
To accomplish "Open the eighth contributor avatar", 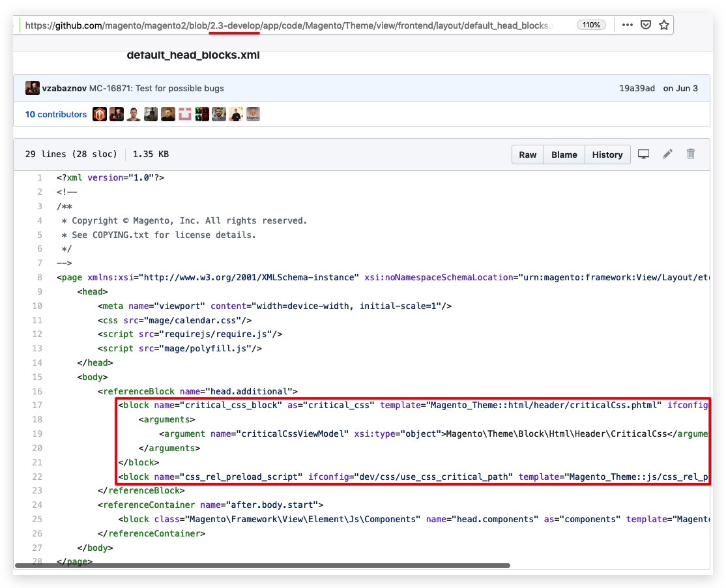I will pos(219,114).
